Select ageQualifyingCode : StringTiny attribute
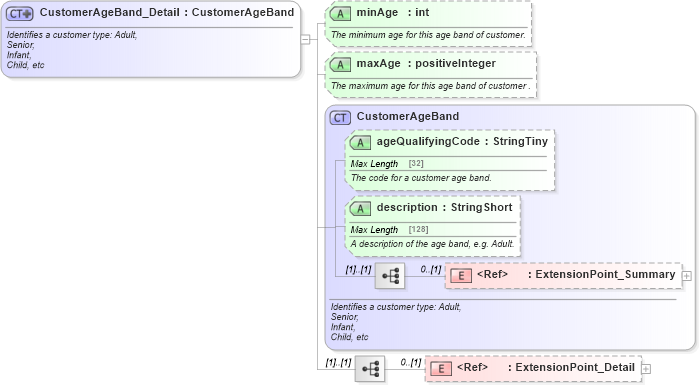This screenshot has width=699, height=386. [x=462, y=141]
